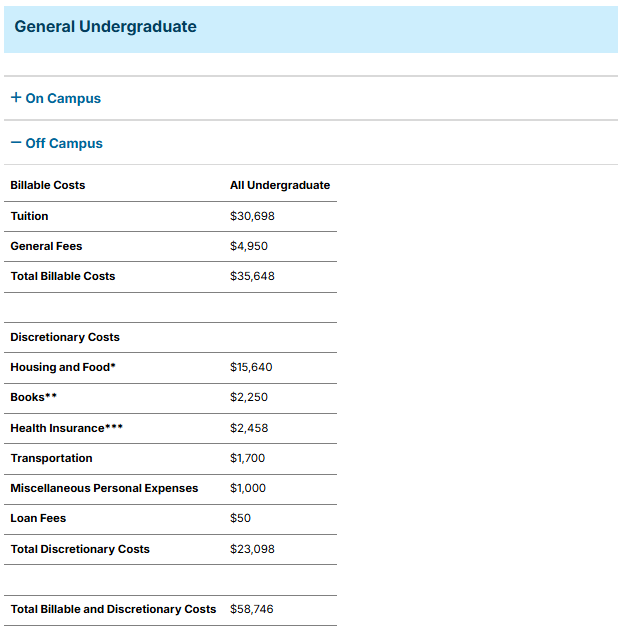Click the Health Insurance row label
The image size is (618, 628).
pos(66,428)
